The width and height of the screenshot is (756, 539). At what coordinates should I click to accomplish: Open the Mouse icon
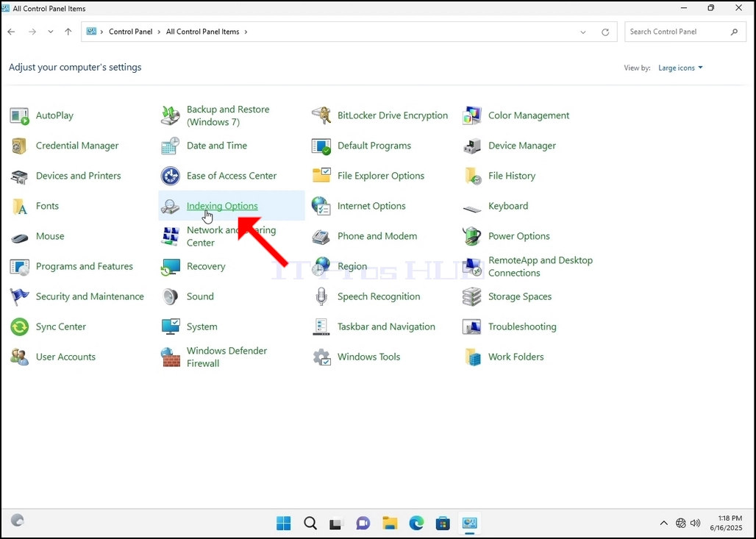(19, 238)
